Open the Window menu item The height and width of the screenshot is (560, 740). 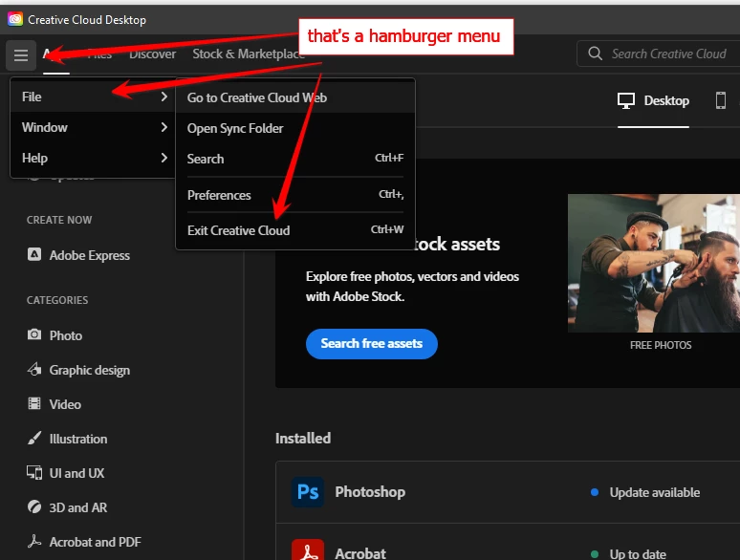coord(93,127)
